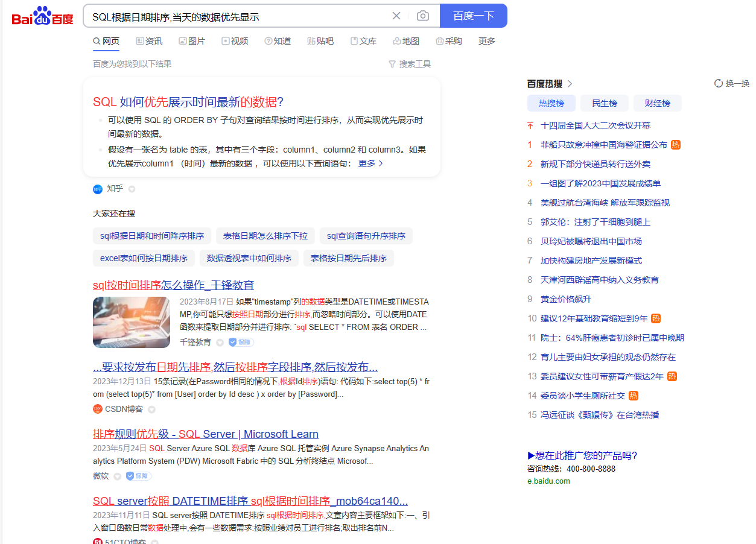Select suggestion 'sql根据日期和时间降序排序'
Screen dimensions: 756x544
click(152, 236)
